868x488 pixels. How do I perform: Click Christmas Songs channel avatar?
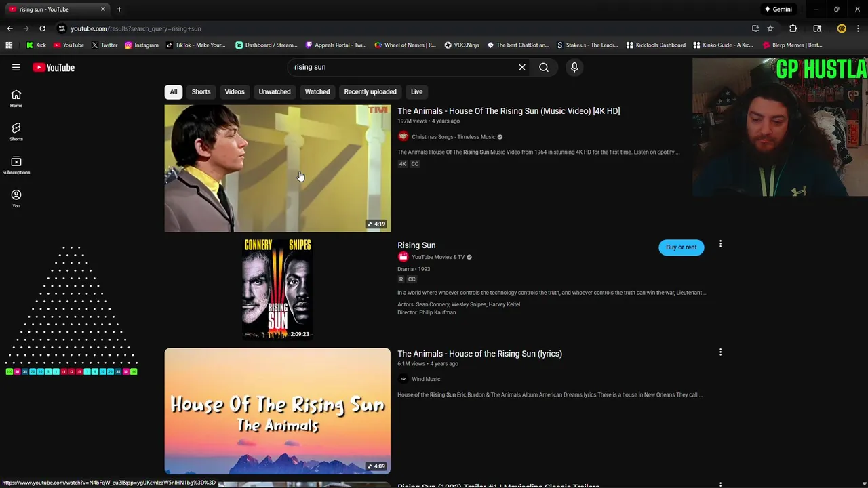(403, 136)
